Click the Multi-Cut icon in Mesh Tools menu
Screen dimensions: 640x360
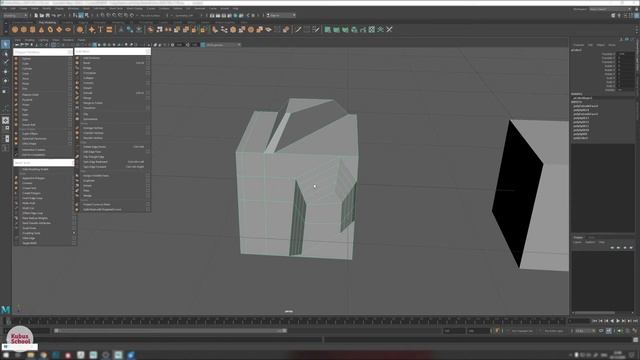click(x=16, y=208)
